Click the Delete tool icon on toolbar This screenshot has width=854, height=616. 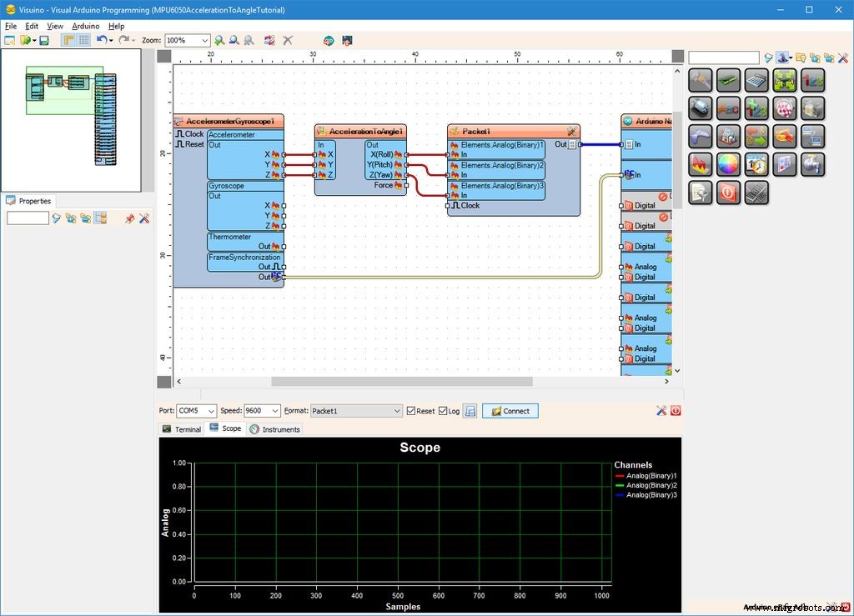pyautogui.click(x=288, y=39)
